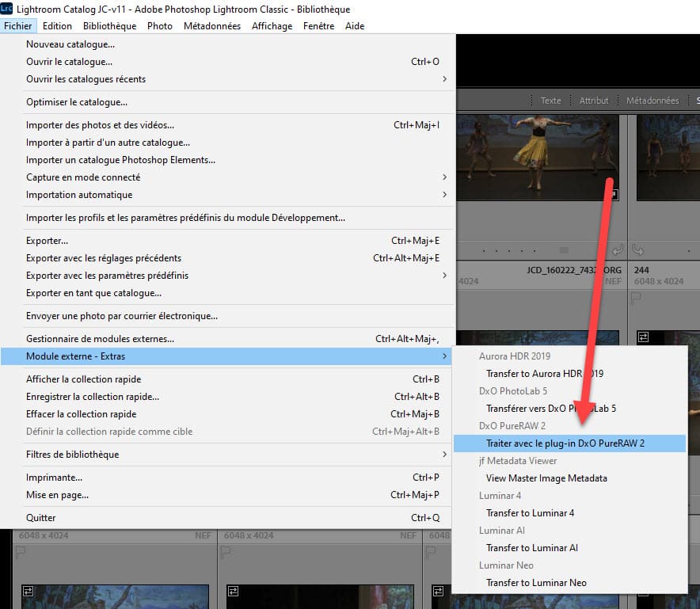Select the dancer in yellow skirt thumbnail
This screenshot has height=609, width=700.
[538, 158]
